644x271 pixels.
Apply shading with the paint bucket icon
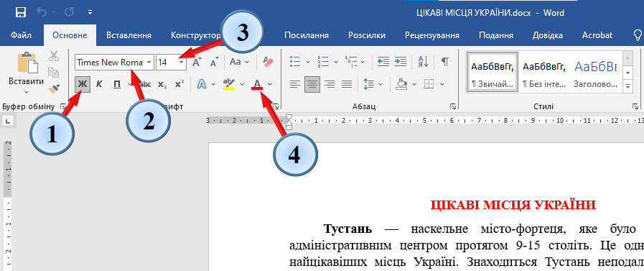click(x=401, y=84)
